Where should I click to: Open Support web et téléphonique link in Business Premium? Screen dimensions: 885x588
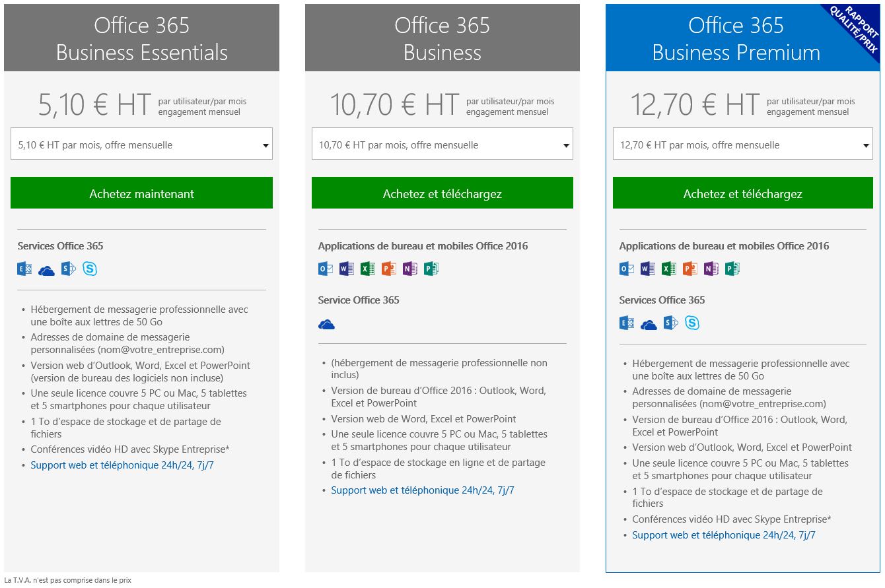724,535
